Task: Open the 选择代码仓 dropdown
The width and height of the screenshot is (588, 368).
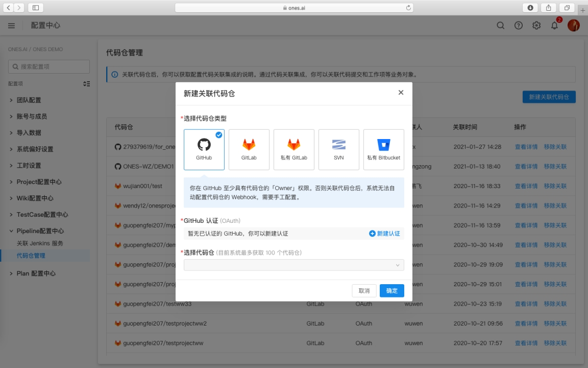Action: click(x=293, y=265)
